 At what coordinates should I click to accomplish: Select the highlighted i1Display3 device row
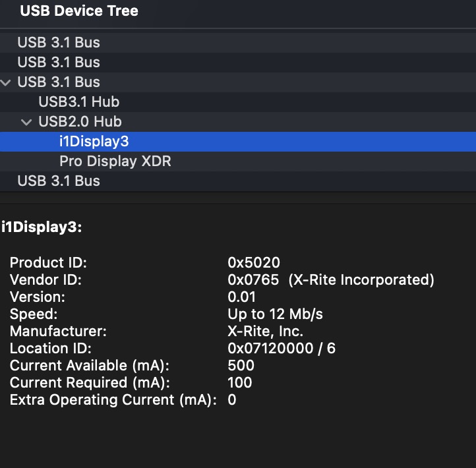tap(238, 142)
